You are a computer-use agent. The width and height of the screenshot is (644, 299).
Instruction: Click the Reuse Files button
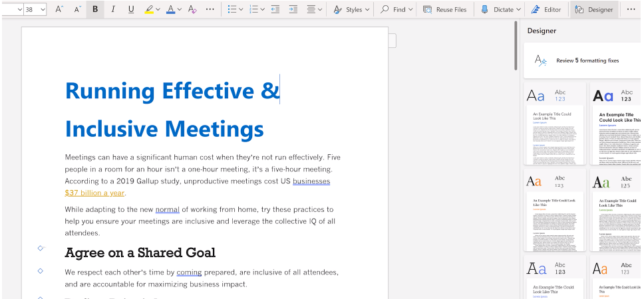[x=445, y=9]
